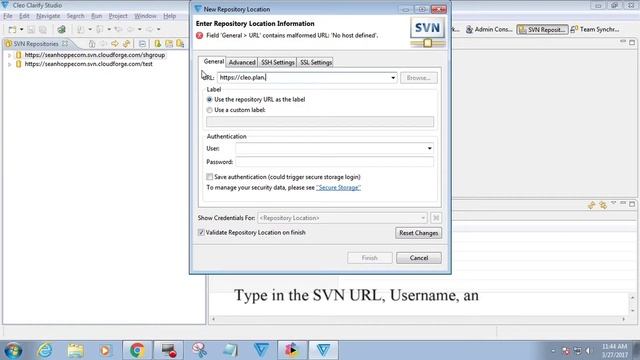Switch to the SSL Settings tab
Image resolution: width=640 pixels, height=360 pixels.
(x=316, y=62)
